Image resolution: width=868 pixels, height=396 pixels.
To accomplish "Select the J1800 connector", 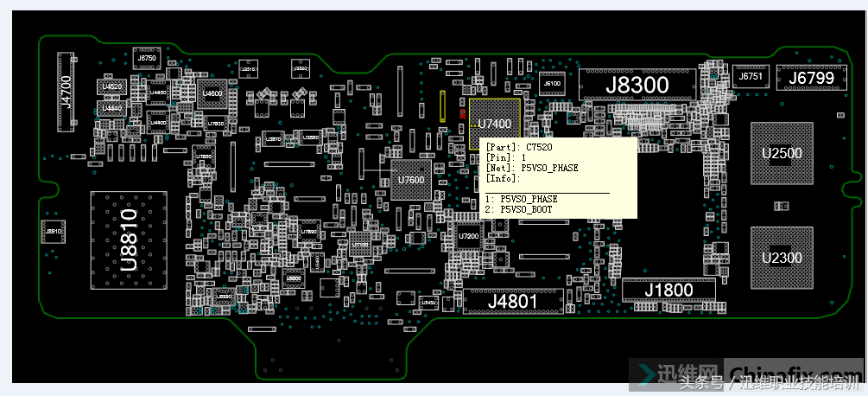I will tap(668, 290).
